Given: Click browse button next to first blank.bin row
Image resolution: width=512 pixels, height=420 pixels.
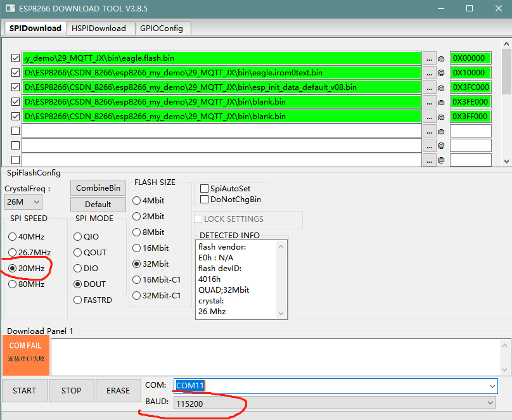Looking at the screenshot, I should (x=429, y=101).
